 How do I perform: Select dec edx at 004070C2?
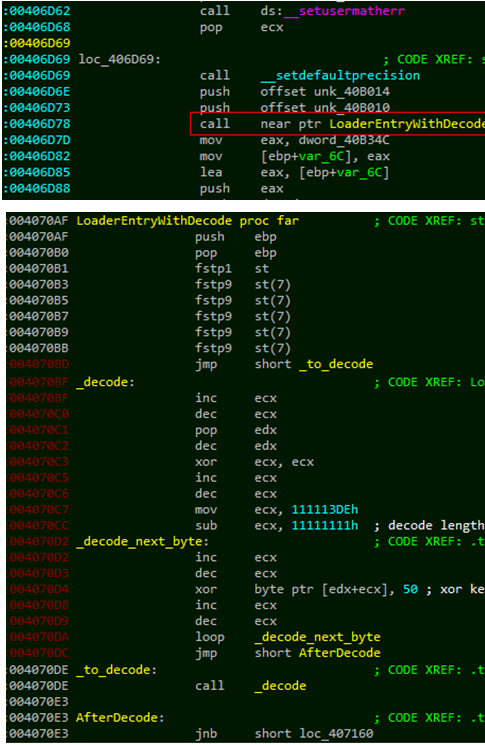(x=236, y=446)
